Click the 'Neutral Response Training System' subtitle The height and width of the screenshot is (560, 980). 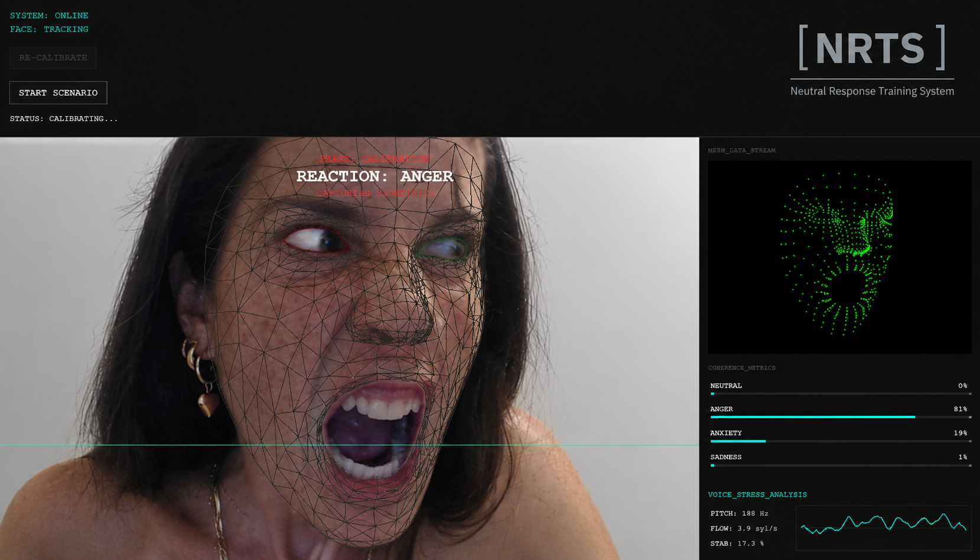pos(872,91)
